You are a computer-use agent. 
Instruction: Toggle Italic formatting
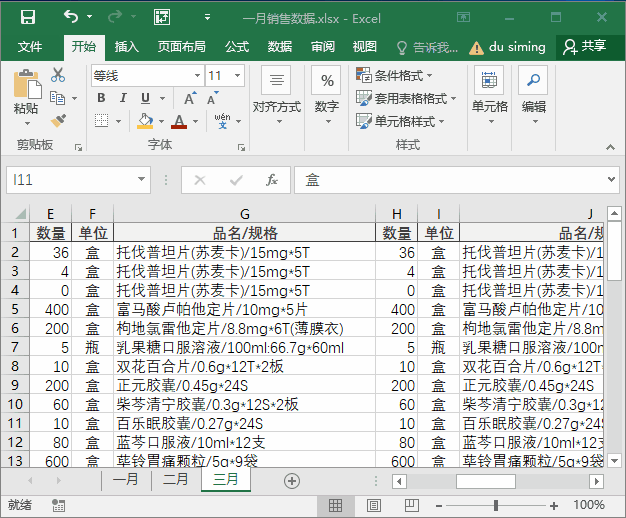click(123, 98)
